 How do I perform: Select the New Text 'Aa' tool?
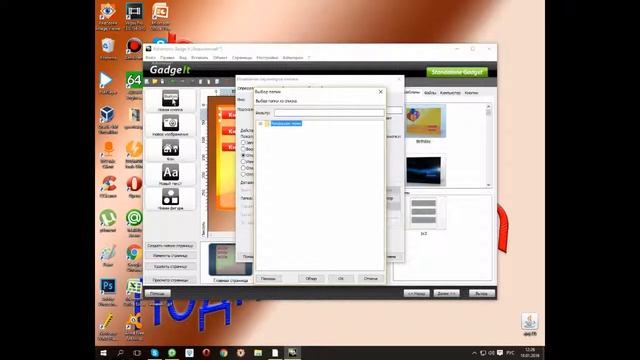(x=170, y=174)
